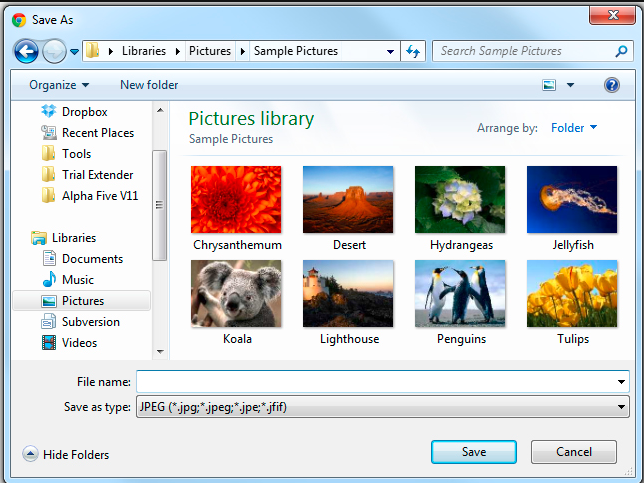Click the navigation pane scroll down arrow
This screenshot has height=483, width=644.
[x=160, y=352]
